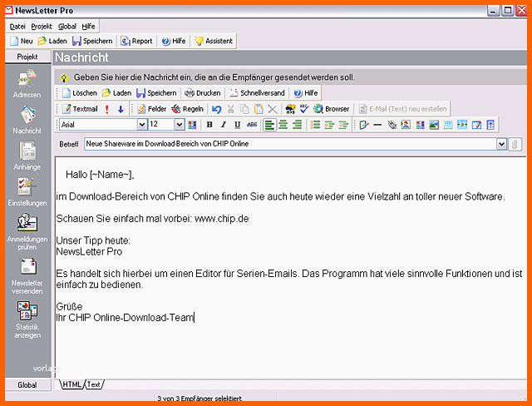The width and height of the screenshot is (532, 406).
Task: Click the insert table grid icon
Action: [448, 125]
